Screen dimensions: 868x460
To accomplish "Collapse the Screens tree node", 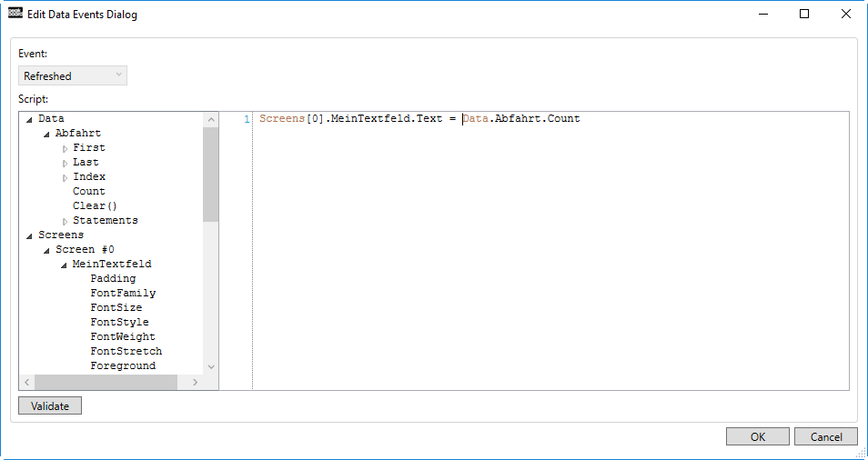I will point(29,236).
